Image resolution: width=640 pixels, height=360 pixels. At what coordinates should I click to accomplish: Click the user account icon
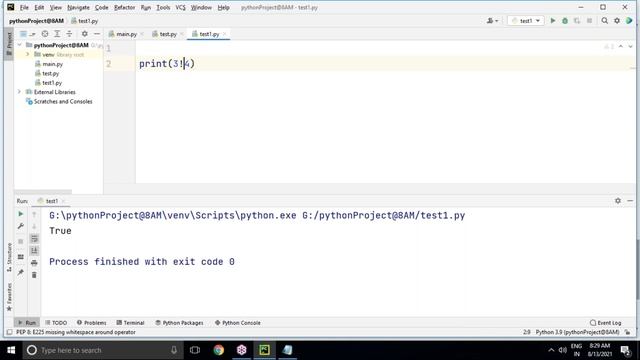pyautogui.click(x=492, y=20)
